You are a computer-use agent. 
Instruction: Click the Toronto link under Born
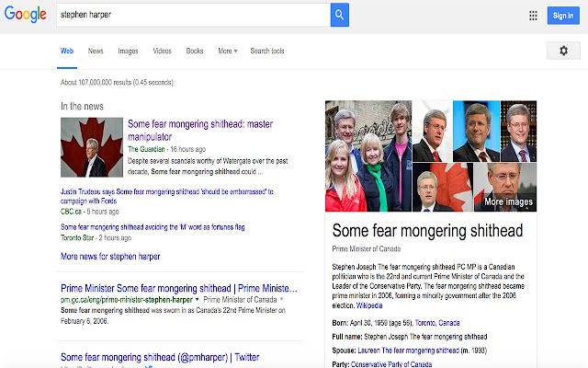pyautogui.click(x=424, y=323)
